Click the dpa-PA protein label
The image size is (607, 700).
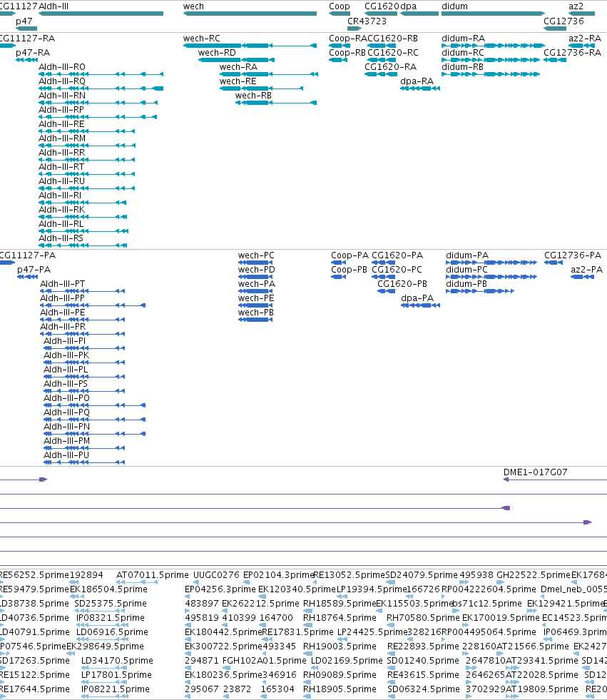(x=417, y=298)
